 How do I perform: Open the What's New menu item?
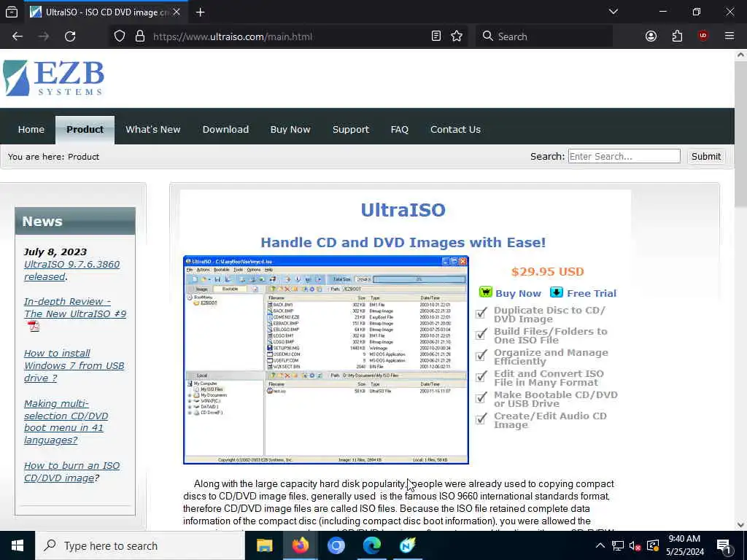(x=153, y=130)
